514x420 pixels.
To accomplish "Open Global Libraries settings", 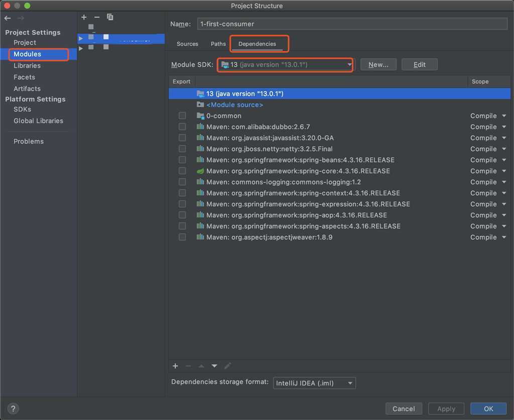I will [x=38, y=120].
